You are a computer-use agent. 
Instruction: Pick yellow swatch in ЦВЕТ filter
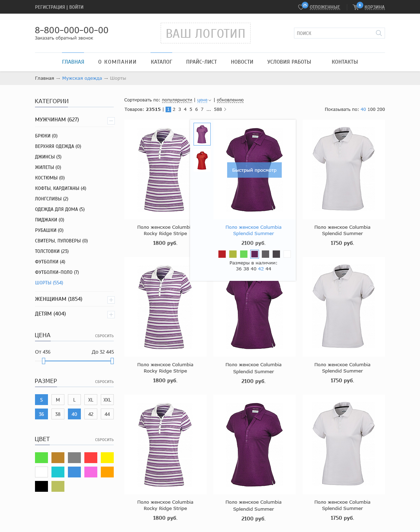tap(107, 457)
